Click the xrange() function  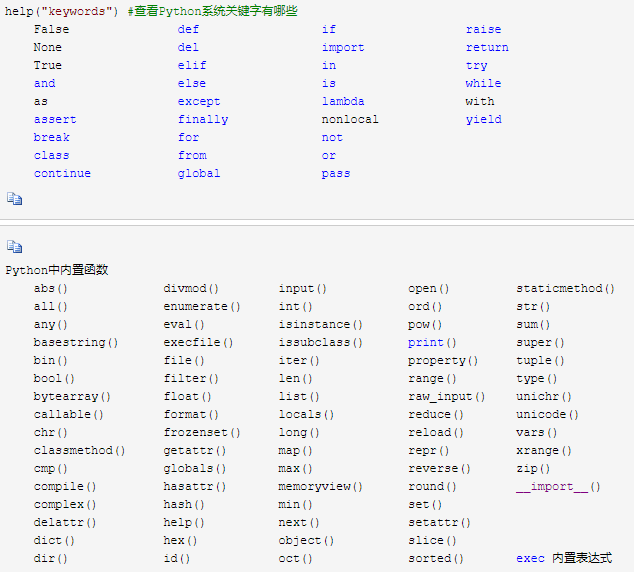click(x=544, y=450)
